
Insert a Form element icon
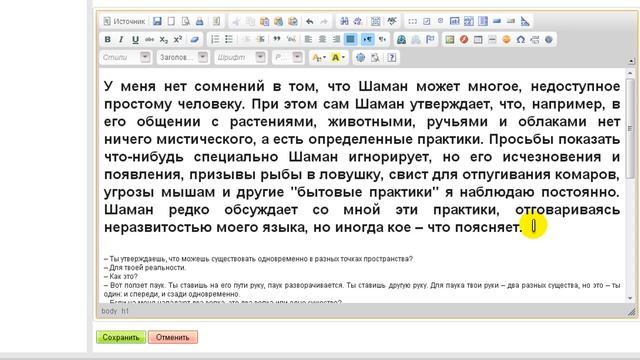tap(413, 21)
